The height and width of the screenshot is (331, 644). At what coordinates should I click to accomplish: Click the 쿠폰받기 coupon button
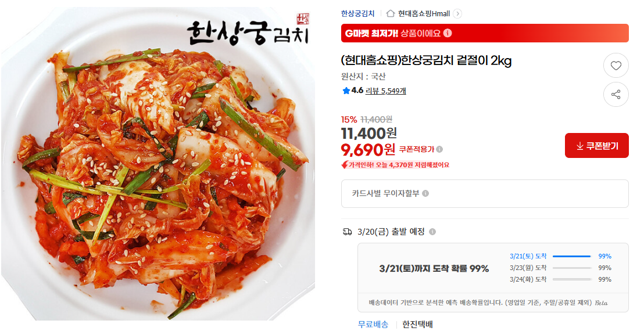(596, 146)
